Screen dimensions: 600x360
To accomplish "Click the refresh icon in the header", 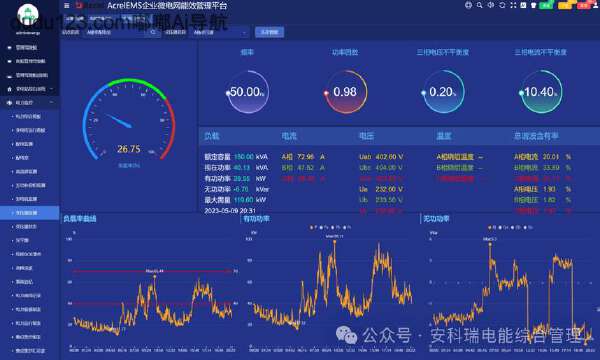I will point(502,5).
